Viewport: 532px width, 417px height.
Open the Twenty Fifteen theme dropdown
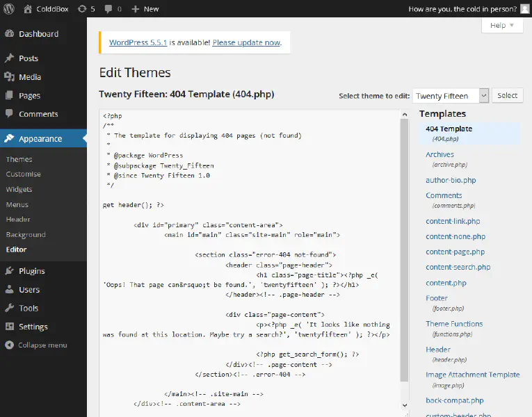click(450, 96)
